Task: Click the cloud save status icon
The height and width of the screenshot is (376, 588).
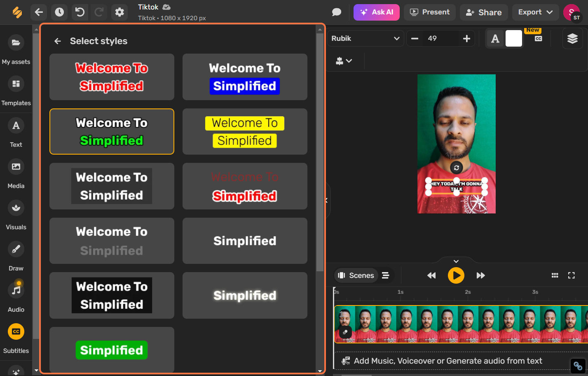Action: point(166,7)
